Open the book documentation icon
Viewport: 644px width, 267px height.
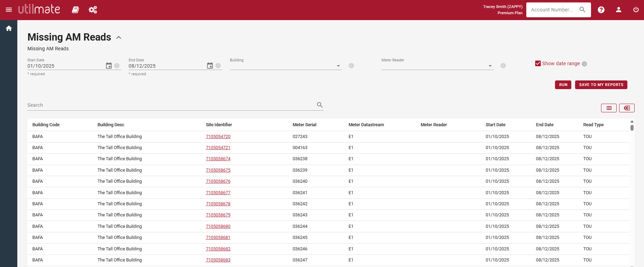point(75,10)
